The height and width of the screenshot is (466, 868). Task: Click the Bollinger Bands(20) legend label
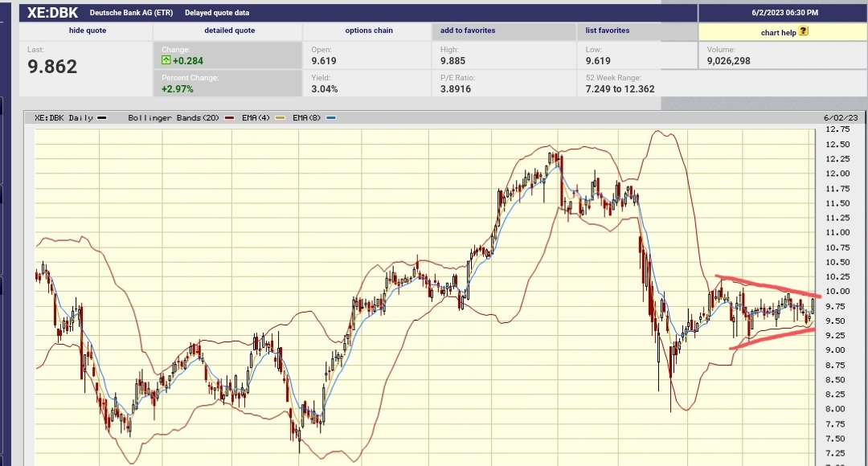point(174,118)
